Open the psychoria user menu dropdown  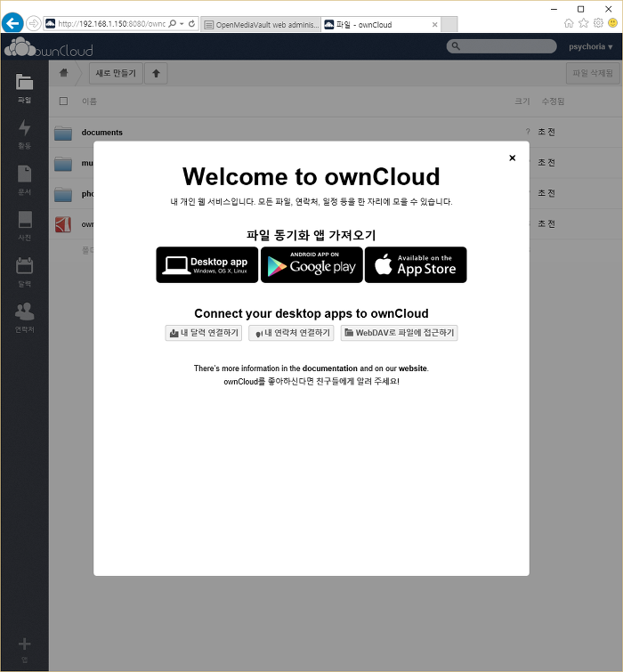[590, 46]
